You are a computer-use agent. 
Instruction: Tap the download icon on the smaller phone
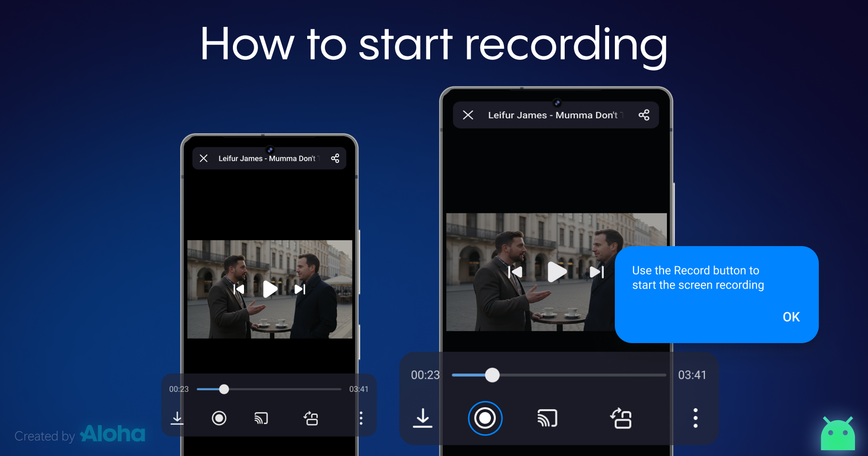[177, 418]
